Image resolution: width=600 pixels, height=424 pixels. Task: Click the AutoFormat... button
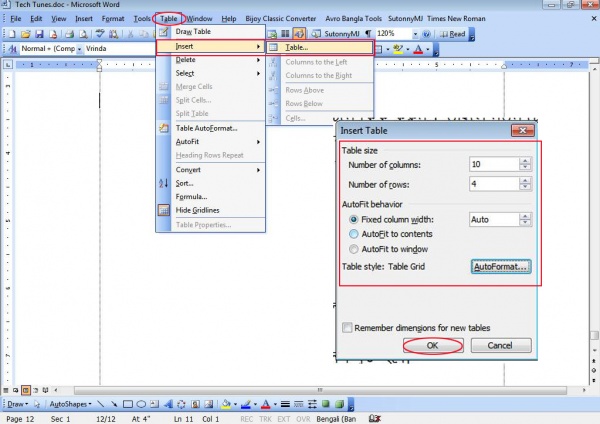(x=501, y=267)
